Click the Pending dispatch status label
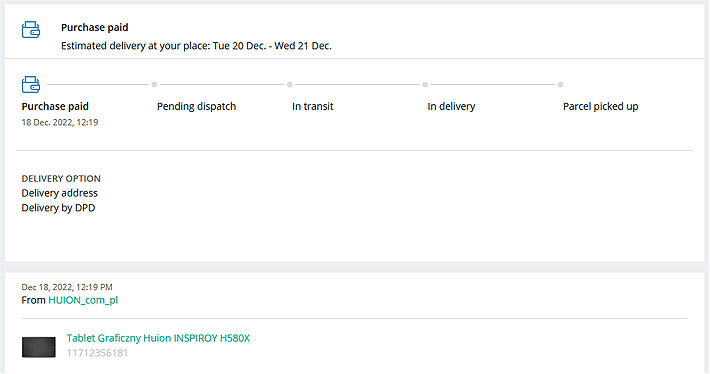This screenshot has width=710, height=374. [197, 106]
